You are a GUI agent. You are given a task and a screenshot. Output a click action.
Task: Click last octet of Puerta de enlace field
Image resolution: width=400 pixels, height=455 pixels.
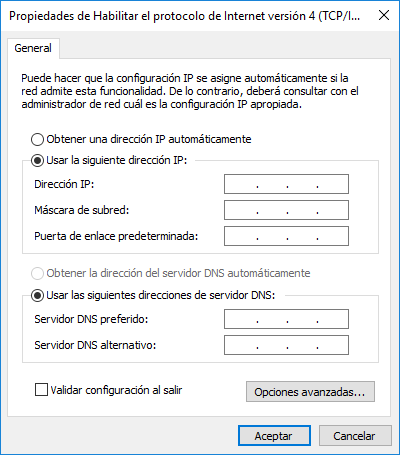[333, 236]
